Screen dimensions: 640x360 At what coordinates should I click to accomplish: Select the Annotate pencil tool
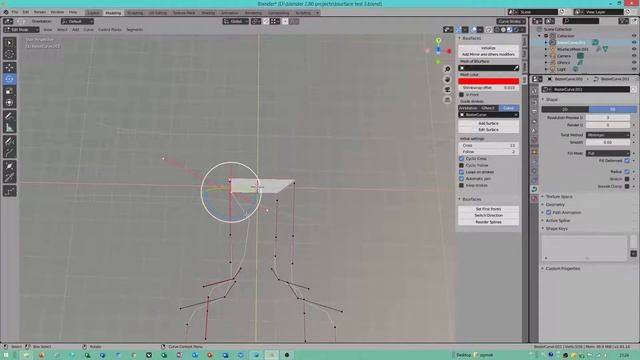point(9,116)
